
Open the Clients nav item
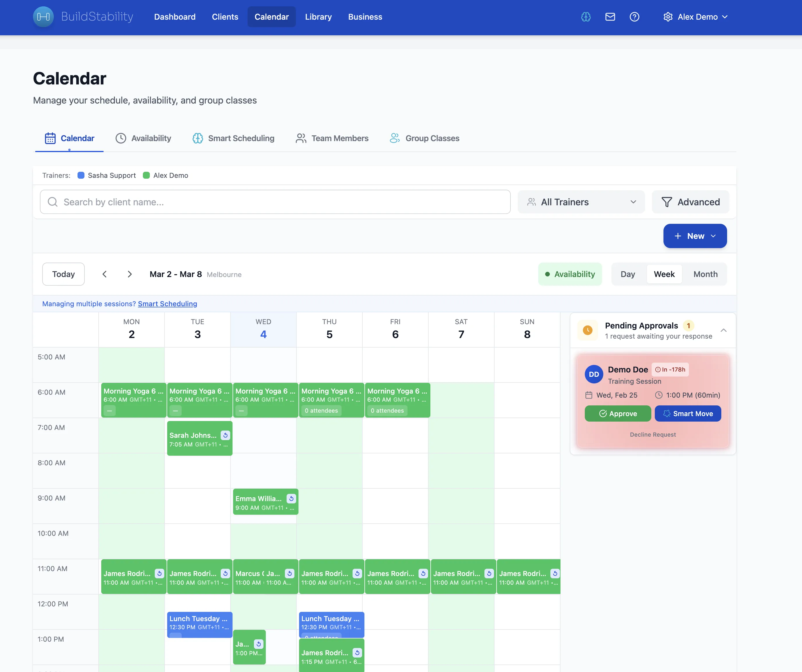point(225,17)
